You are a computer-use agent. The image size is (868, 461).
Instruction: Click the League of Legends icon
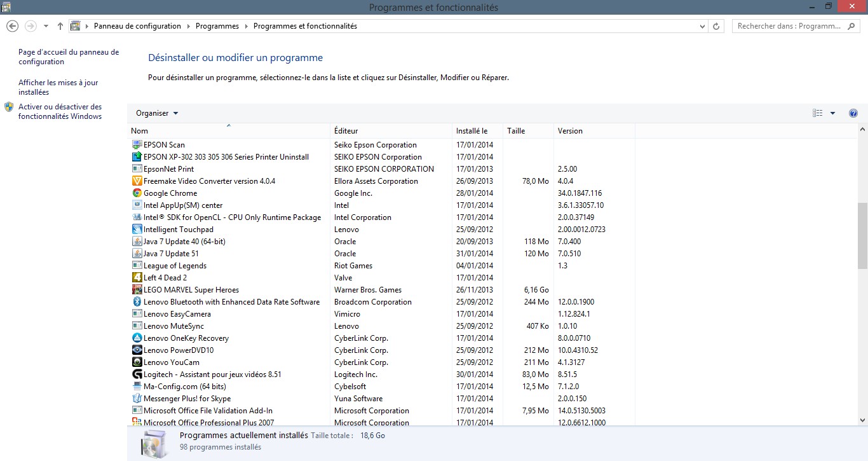click(x=137, y=266)
